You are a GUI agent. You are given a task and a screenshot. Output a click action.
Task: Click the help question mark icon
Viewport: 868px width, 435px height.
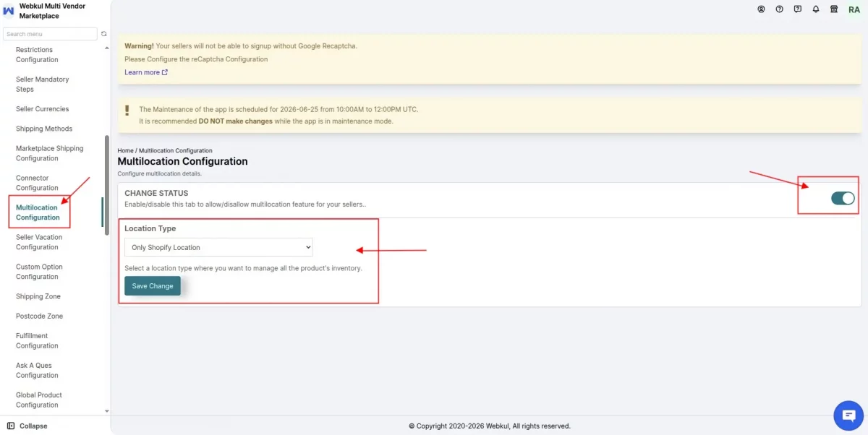point(779,9)
